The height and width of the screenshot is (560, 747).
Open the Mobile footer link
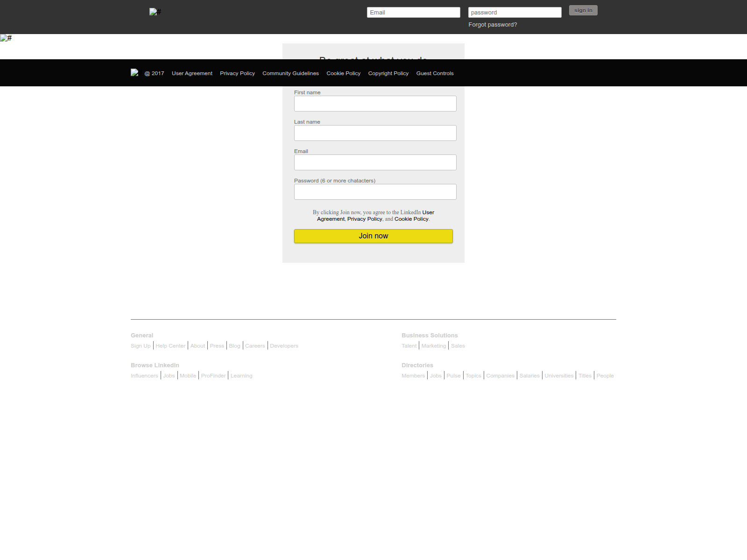click(188, 376)
